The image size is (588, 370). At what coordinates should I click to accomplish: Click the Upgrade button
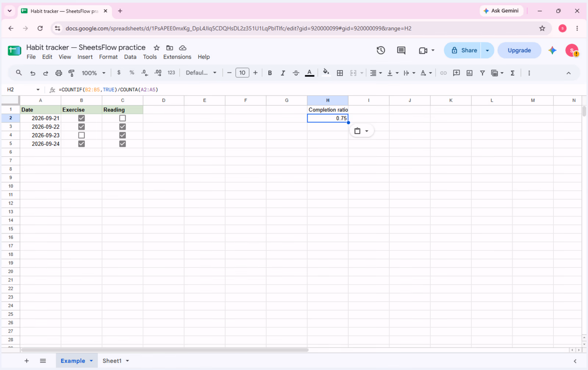tap(519, 50)
